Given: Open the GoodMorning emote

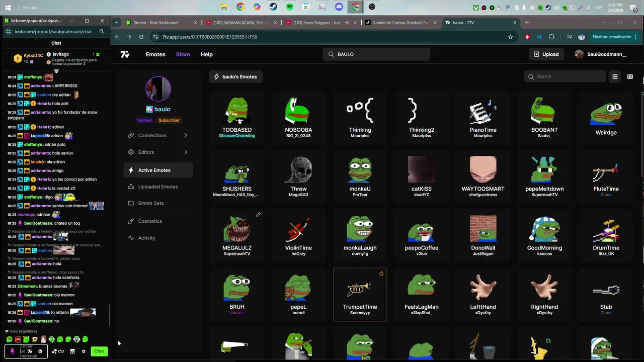Looking at the screenshot, I should click(544, 236).
